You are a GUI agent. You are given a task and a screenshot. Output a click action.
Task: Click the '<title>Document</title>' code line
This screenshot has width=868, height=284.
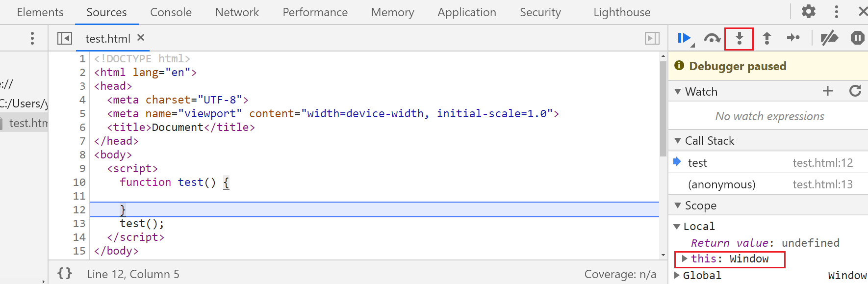(181, 127)
